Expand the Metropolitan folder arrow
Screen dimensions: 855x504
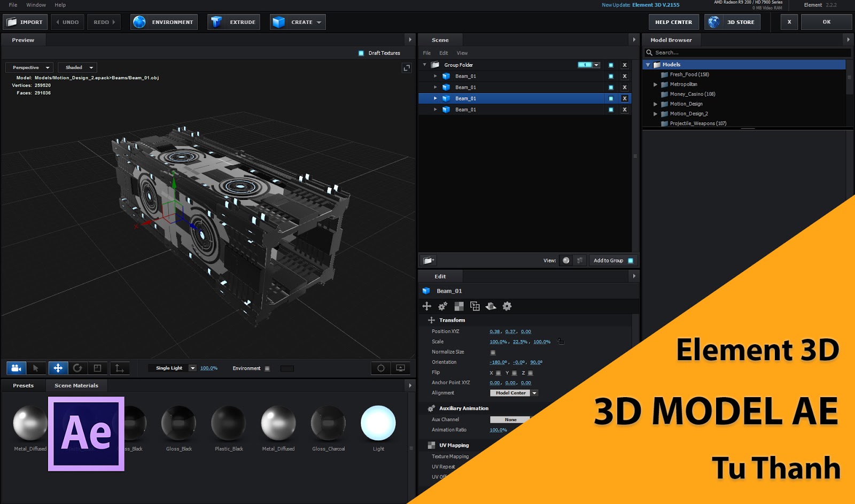click(x=655, y=84)
